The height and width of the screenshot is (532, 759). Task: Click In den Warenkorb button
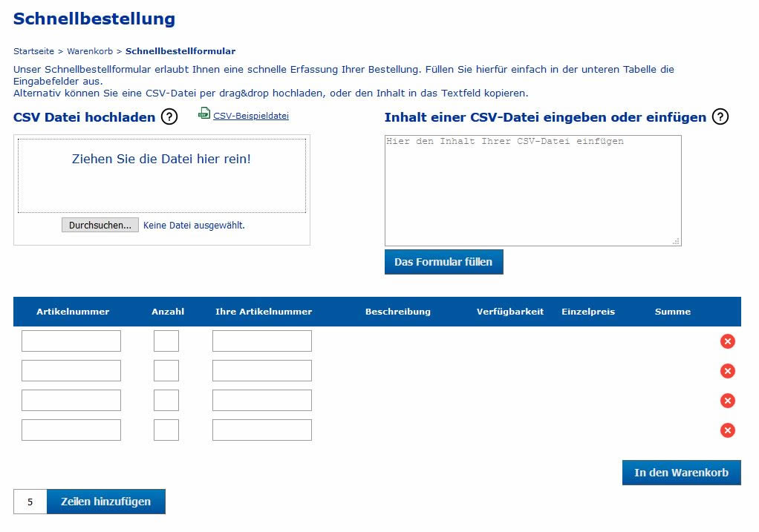coord(681,473)
